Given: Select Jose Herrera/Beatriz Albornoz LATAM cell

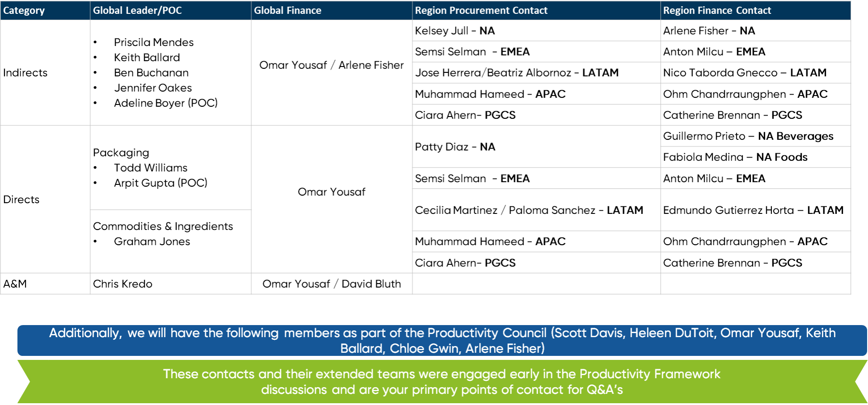Looking at the screenshot, I should [x=516, y=73].
